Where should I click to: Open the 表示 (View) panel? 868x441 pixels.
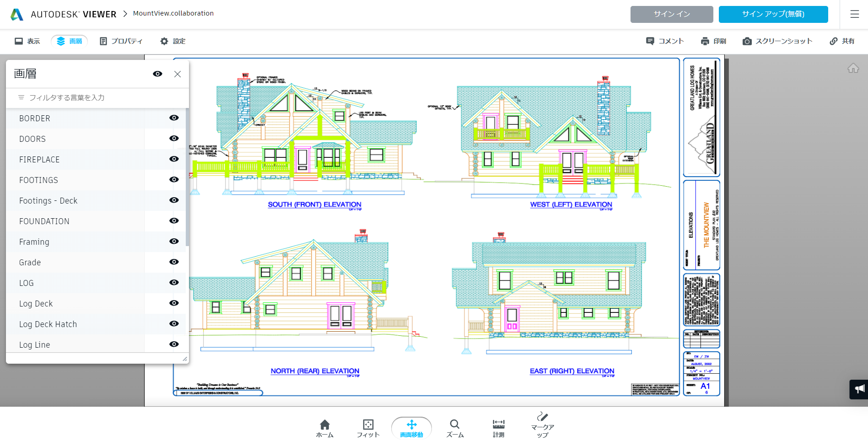(27, 41)
